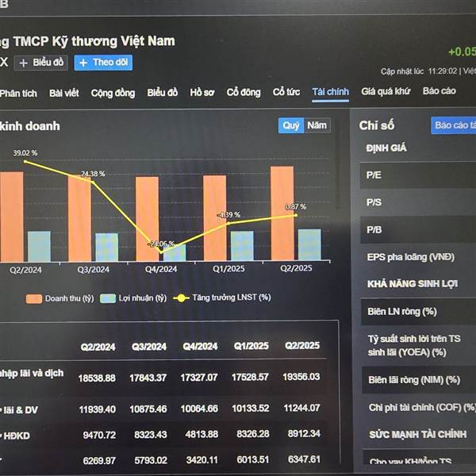
Task: Click the Biểu đồ add-chart button
Action: click(40, 63)
